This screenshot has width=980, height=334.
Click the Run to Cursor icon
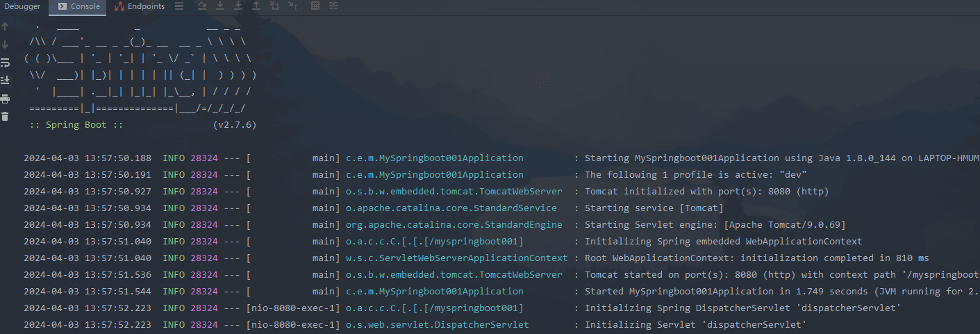click(x=292, y=6)
